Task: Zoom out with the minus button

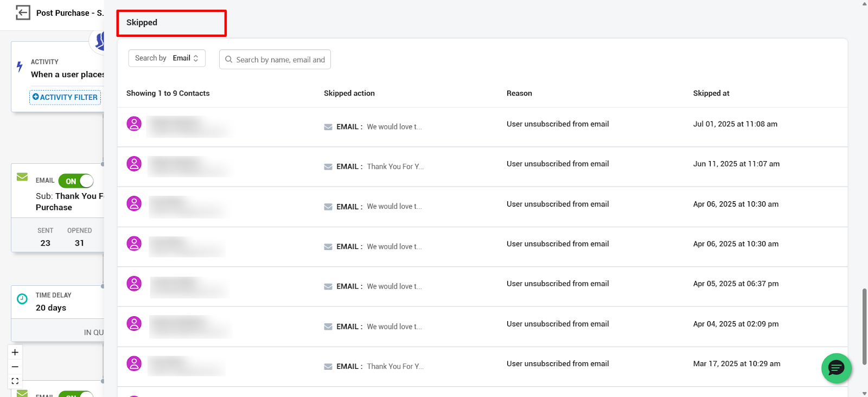Action: click(15, 367)
